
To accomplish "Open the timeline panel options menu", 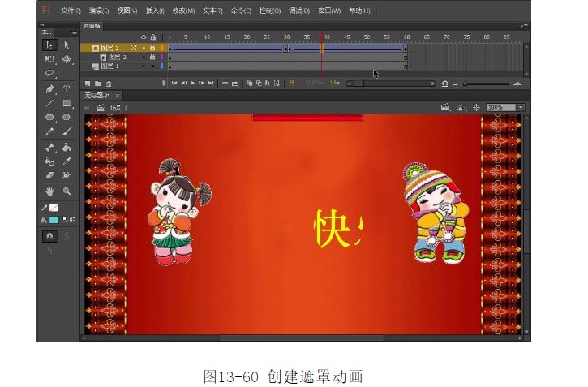I will point(526,25).
